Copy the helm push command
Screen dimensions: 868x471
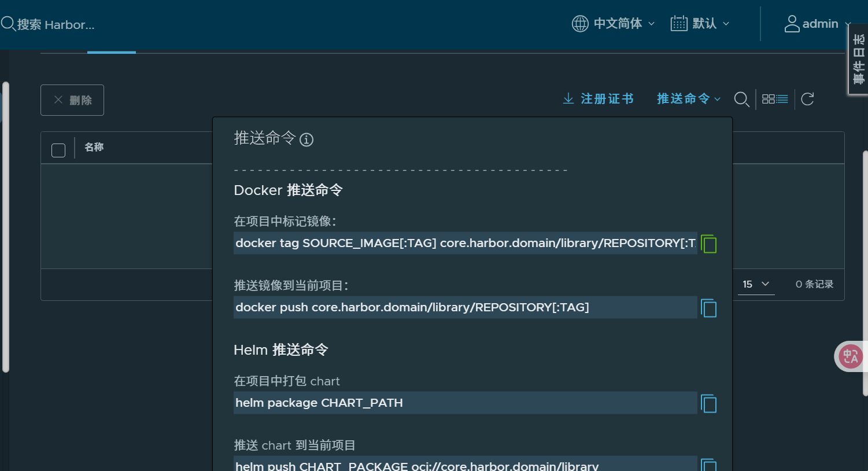708,465
